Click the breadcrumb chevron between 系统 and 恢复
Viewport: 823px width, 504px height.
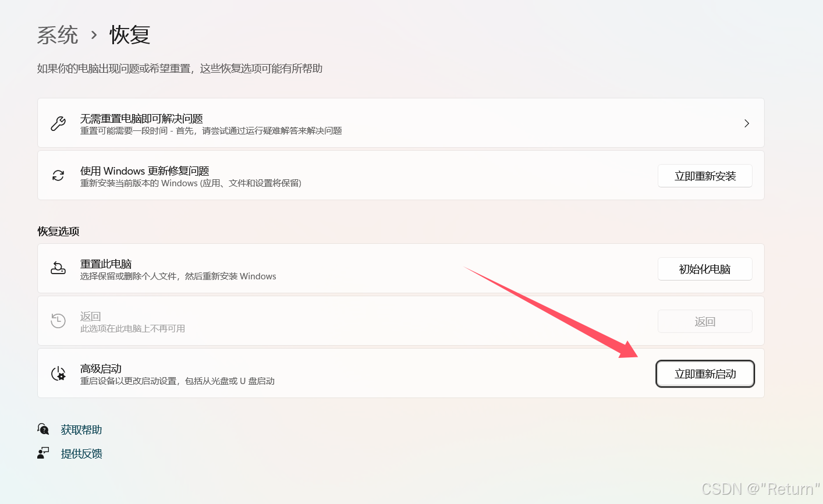coord(94,36)
